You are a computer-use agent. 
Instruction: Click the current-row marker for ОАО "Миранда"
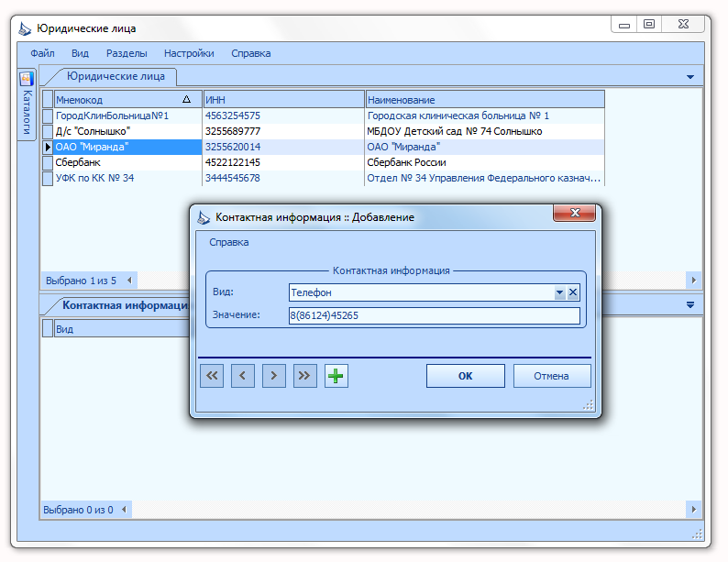tap(48, 147)
